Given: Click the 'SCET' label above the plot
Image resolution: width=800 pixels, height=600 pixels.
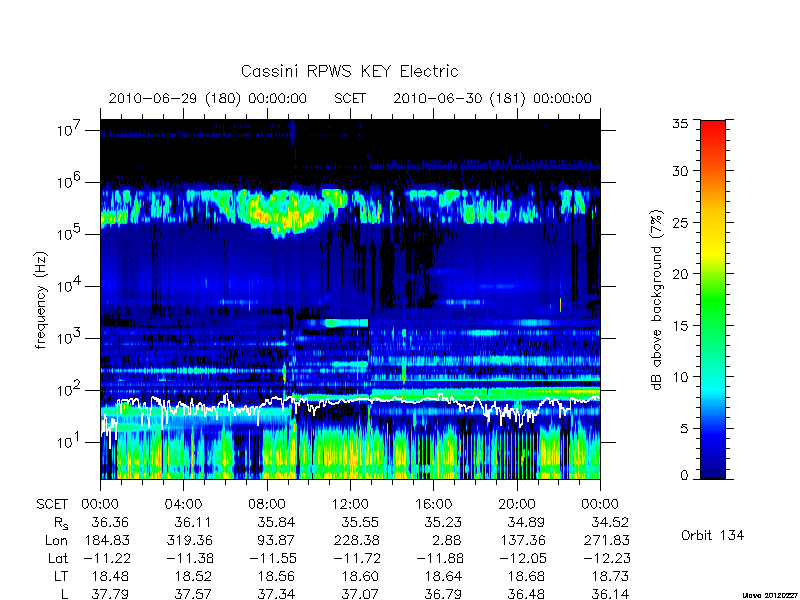Looking at the screenshot, I should (x=350, y=98).
